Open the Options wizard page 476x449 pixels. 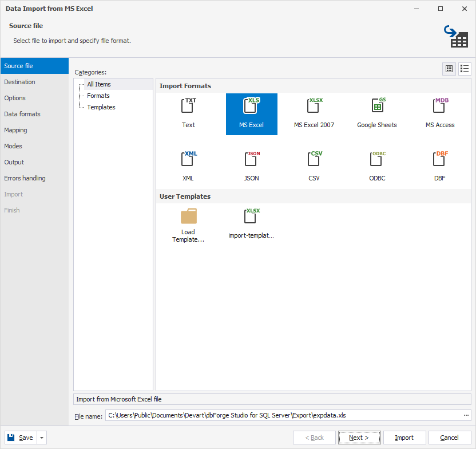tap(34, 98)
